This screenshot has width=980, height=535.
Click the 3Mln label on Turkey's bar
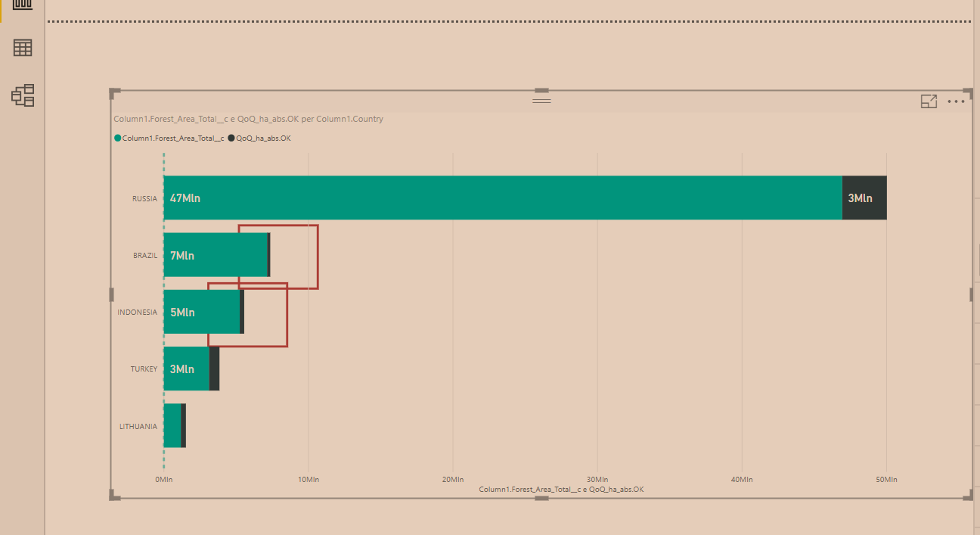click(x=182, y=369)
